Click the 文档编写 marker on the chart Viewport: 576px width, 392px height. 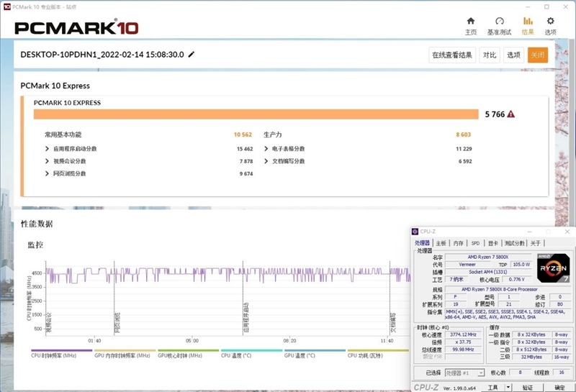click(x=393, y=323)
